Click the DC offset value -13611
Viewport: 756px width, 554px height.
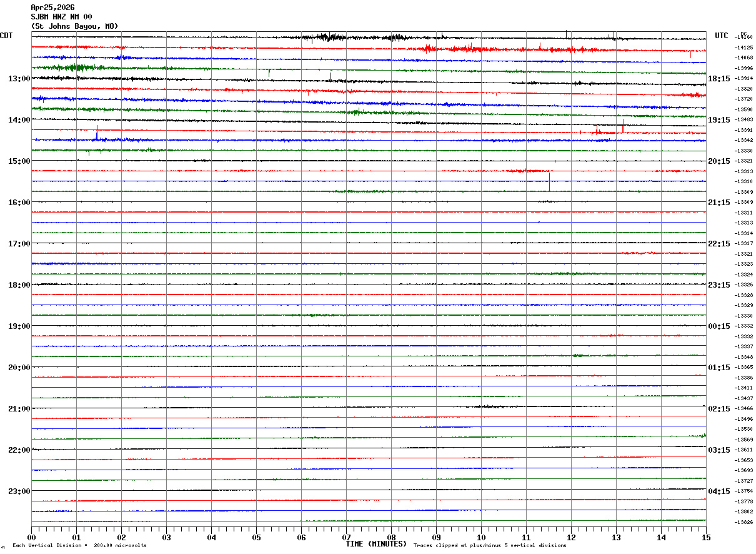click(744, 450)
